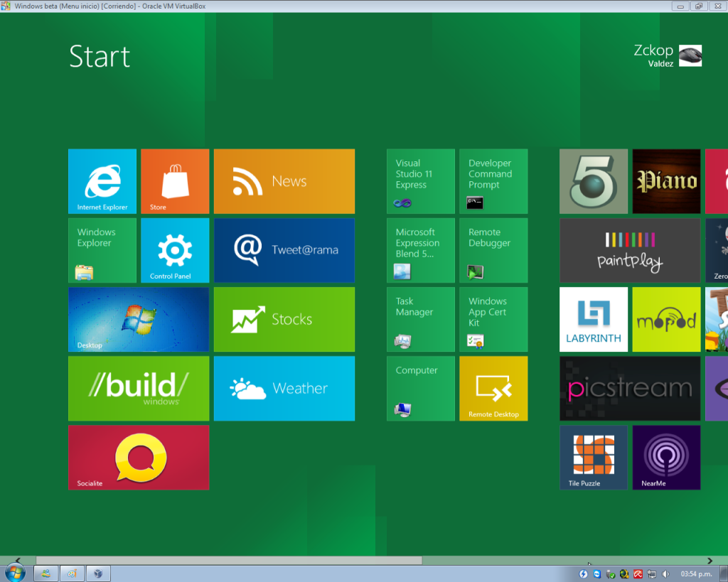Open the Windows 7 Start orb

(15, 573)
